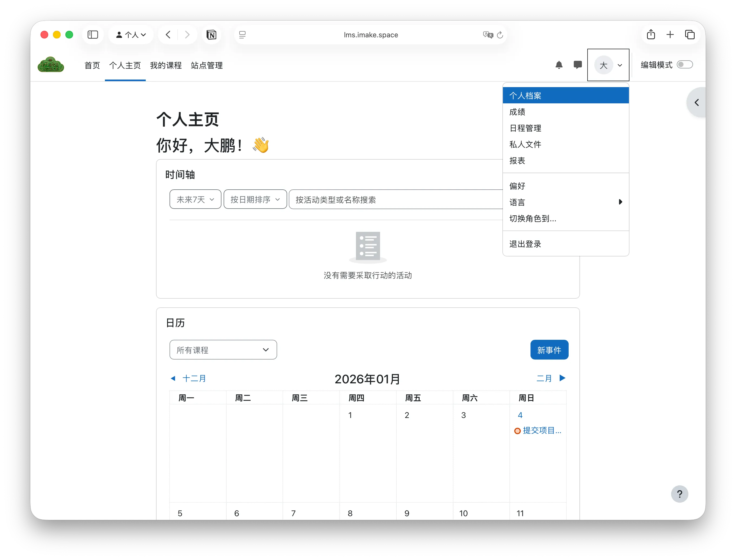736x560 pixels.
Task: Click the floating help question mark
Action: (680, 494)
